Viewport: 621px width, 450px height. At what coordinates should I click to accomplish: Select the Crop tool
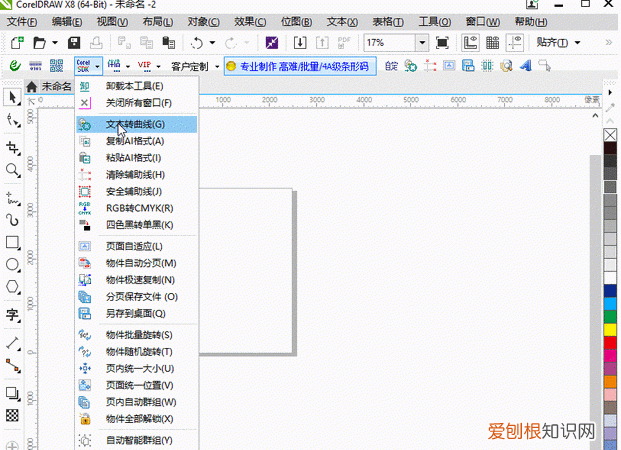tap(13, 149)
